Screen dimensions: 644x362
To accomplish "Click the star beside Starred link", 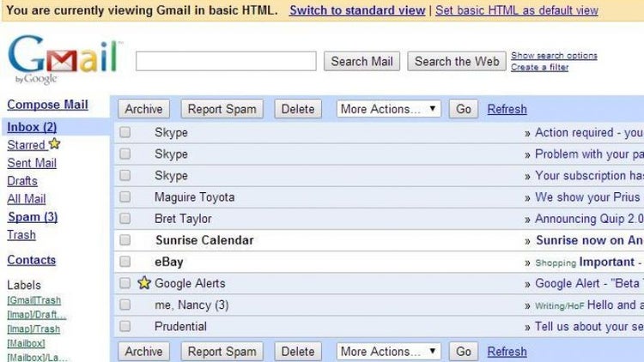I will (x=54, y=143).
